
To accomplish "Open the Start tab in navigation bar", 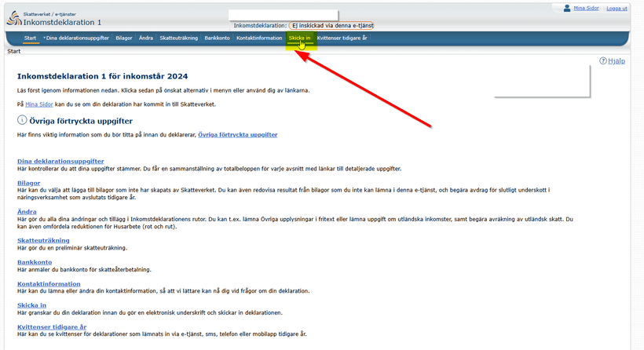I will click(30, 38).
